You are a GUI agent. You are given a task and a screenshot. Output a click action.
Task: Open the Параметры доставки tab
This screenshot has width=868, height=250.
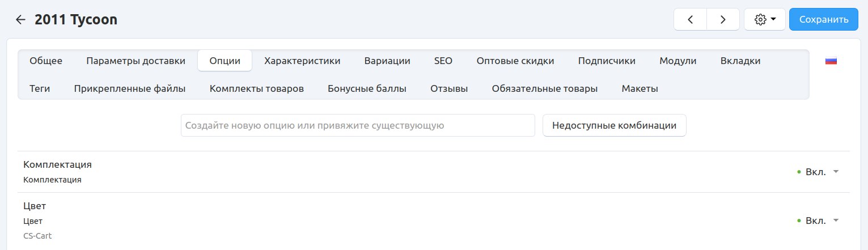136,61
